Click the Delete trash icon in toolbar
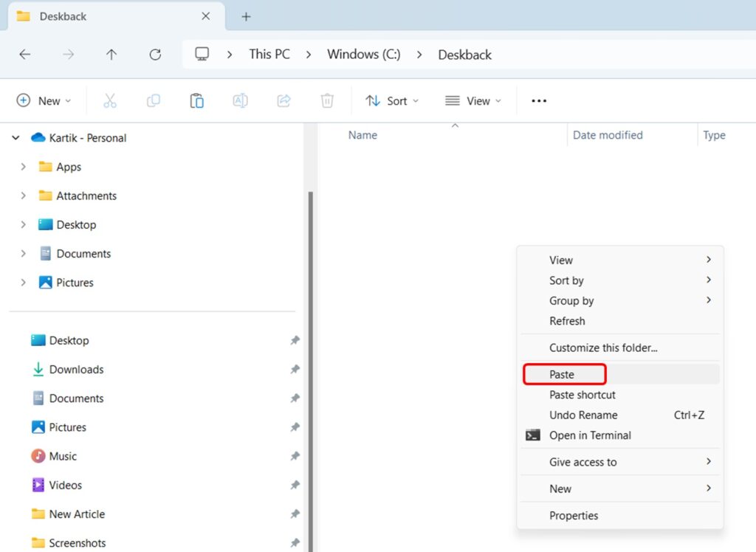This screenshot has width=756, height=552. (327, 101)
